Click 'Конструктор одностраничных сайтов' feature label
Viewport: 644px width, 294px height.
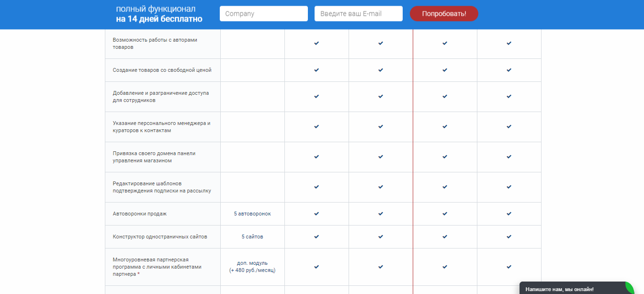tap(160, 237)
